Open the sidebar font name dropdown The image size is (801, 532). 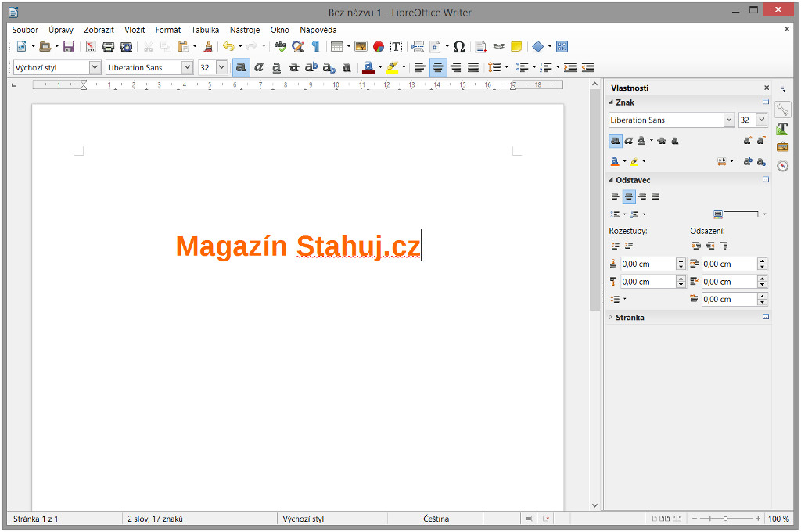[x=730, y=120]
